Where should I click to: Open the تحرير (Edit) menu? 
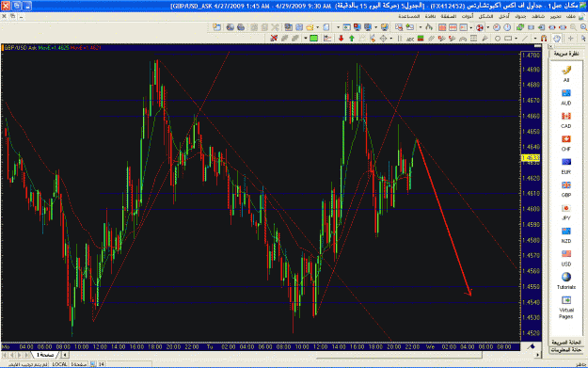pyautogui.click(x=555, y=17)
